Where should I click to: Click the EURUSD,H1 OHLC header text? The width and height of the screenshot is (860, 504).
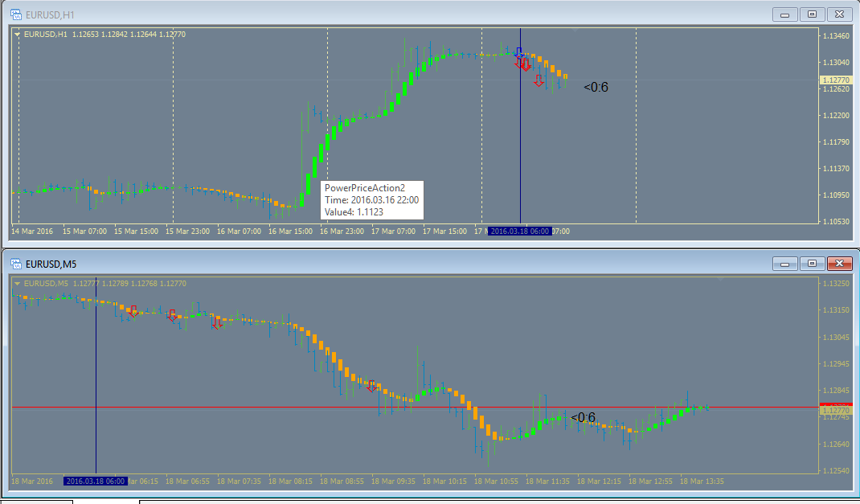point(104,34)
